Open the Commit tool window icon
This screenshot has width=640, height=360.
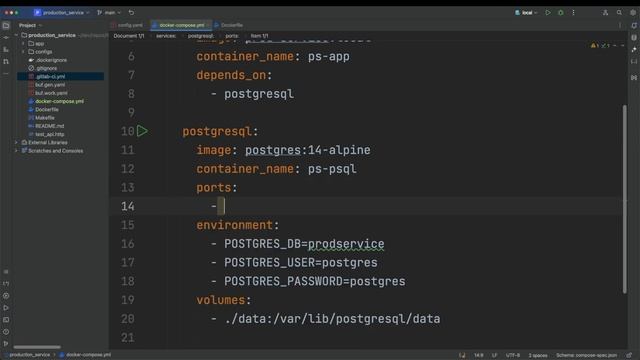[6, 38]
